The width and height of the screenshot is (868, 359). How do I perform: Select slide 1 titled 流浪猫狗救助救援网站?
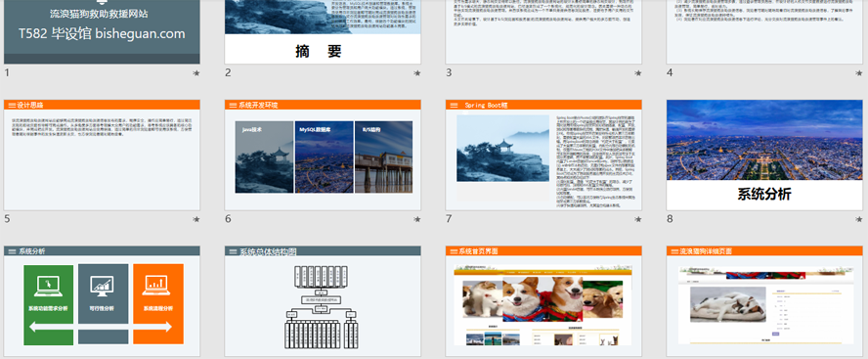coord(102,31)
